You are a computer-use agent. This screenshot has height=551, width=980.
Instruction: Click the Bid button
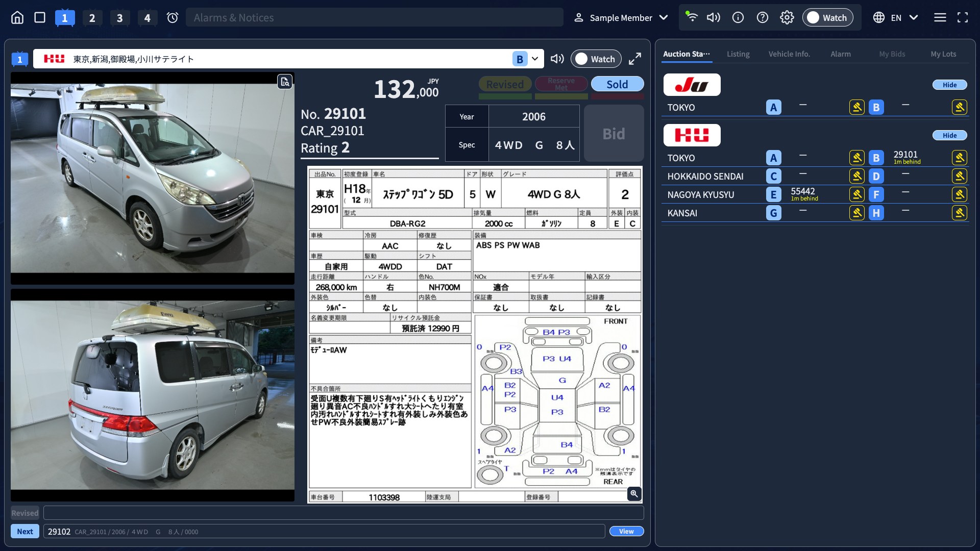tap(614, 134)
